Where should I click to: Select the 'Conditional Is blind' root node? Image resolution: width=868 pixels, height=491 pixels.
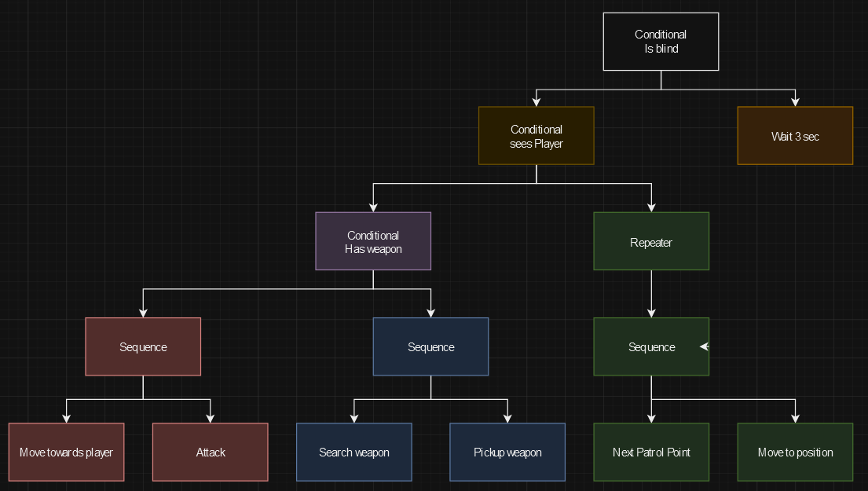pyautogui.click(x=661, y=42)
